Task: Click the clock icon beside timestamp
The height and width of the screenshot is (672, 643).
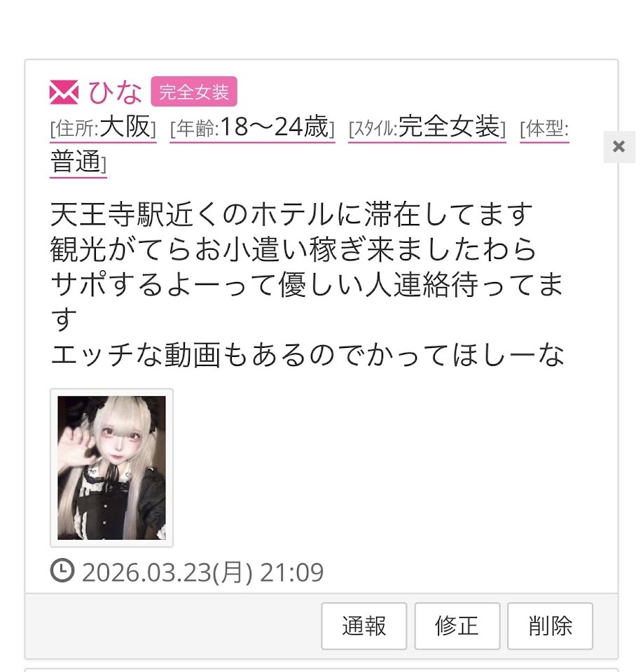Action: point(62,570)
